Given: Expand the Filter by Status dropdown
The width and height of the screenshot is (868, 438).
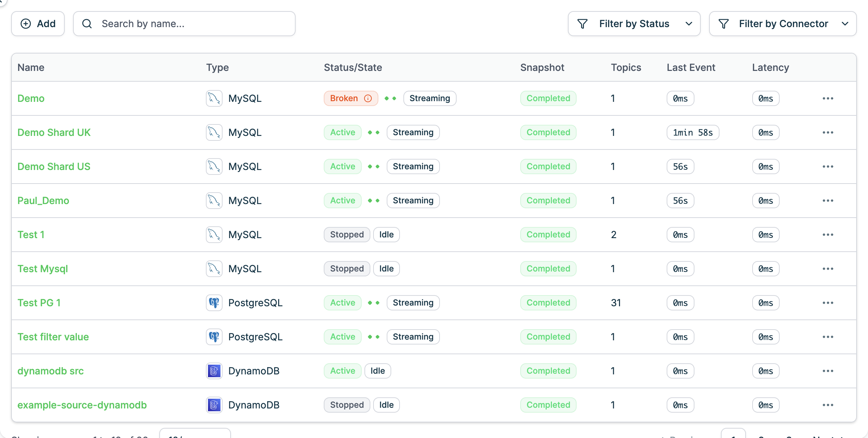Looking at the screenshot, I should coord(634,24).
